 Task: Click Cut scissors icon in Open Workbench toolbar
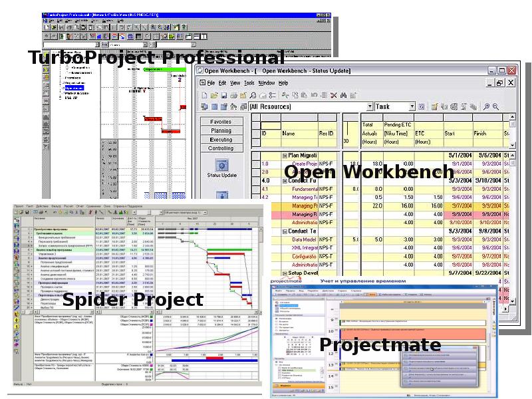click(x=285, y=96)
